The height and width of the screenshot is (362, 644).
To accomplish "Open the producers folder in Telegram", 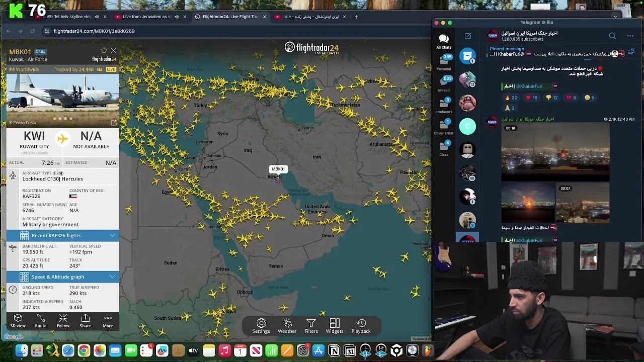I will (444, 105).
